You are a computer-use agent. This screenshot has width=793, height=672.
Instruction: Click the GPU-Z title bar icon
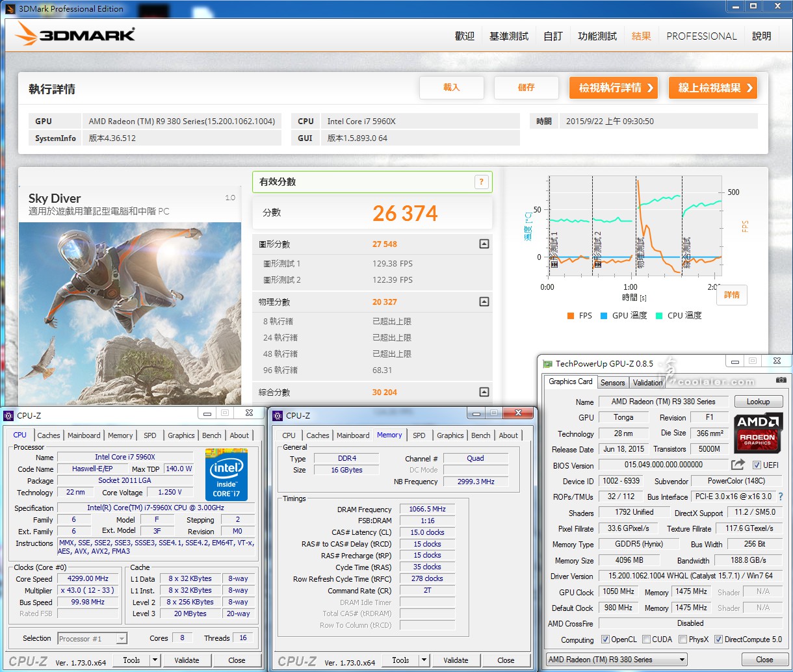(x=548, y=364)
